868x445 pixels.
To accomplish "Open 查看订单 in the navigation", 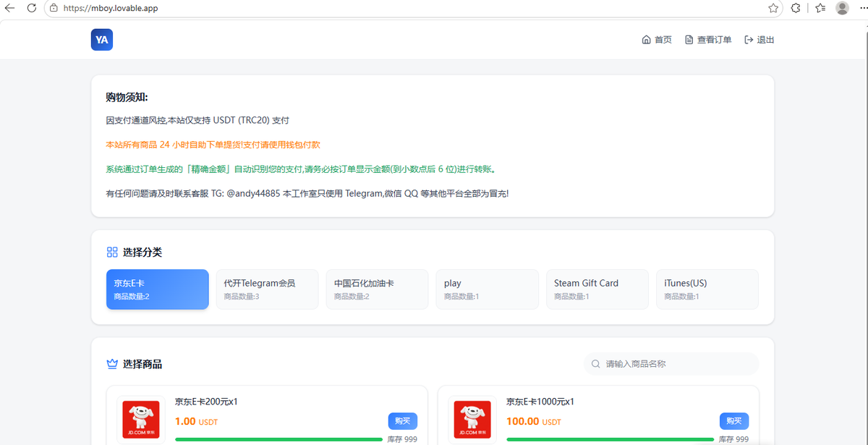I will (708, 40).
